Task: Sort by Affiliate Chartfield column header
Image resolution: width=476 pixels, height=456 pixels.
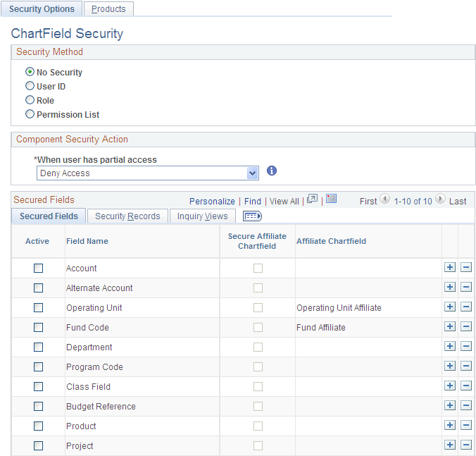Action: (331, 241)
